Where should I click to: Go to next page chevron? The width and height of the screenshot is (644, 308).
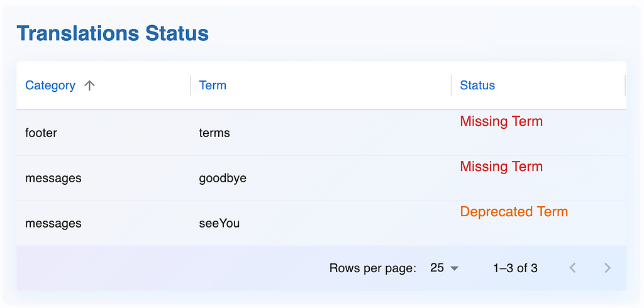[608, 268]
